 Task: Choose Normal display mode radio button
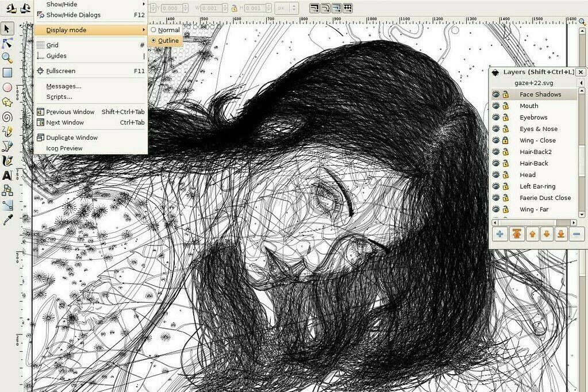tap(153, 30)
